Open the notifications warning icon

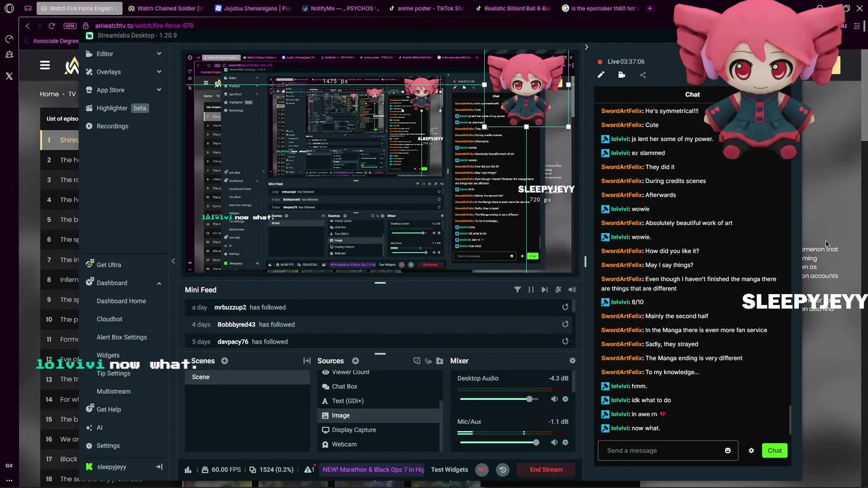[x=308, y=470]
